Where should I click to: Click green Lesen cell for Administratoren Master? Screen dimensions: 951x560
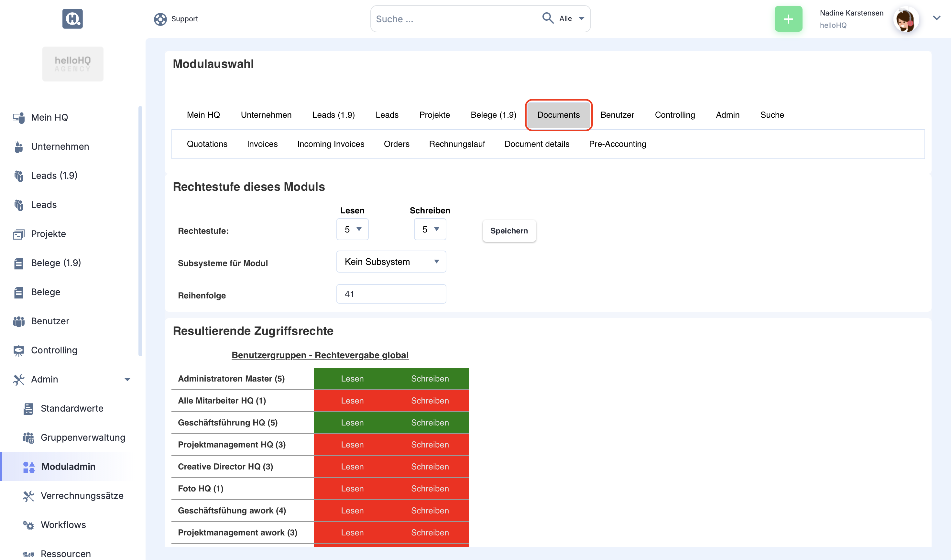(352, 379)
